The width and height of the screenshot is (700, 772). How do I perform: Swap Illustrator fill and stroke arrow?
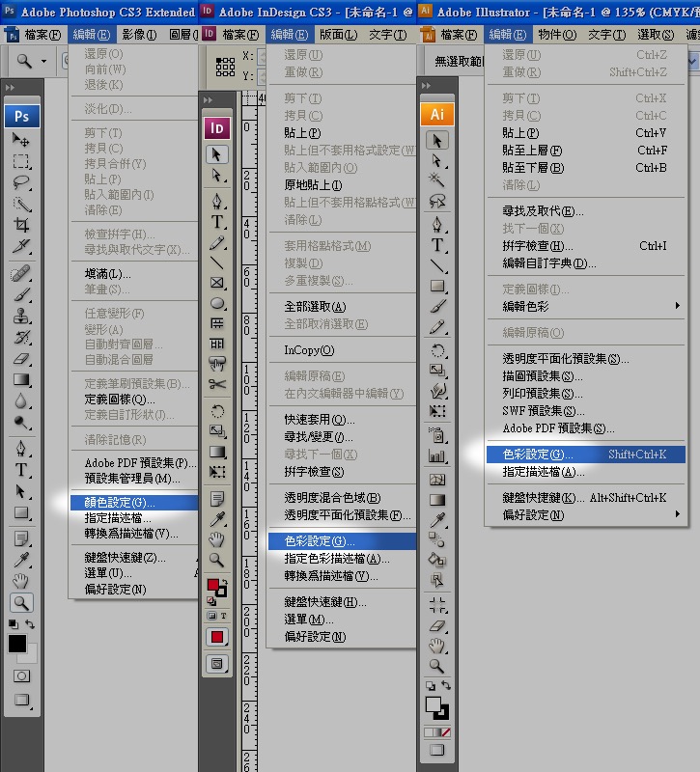[x=446, y=685]
